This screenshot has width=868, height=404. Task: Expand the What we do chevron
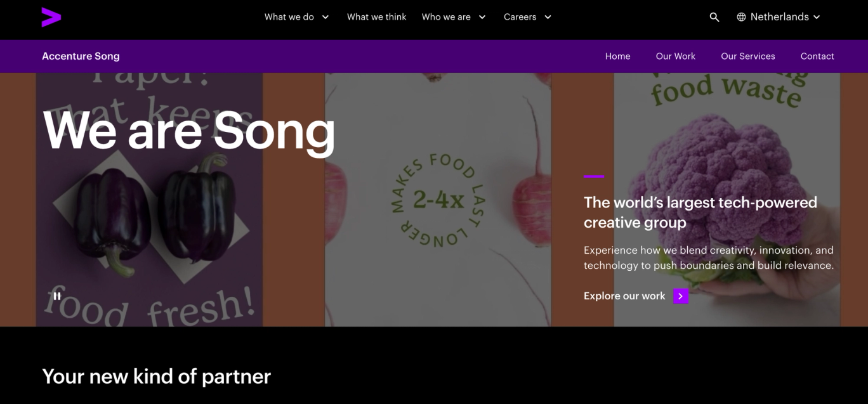point(325,17)
